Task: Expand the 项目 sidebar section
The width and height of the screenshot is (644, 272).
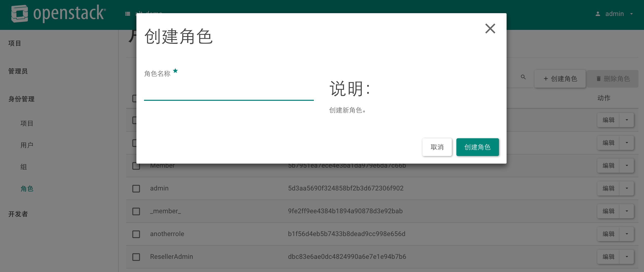Action: (14, 43)
